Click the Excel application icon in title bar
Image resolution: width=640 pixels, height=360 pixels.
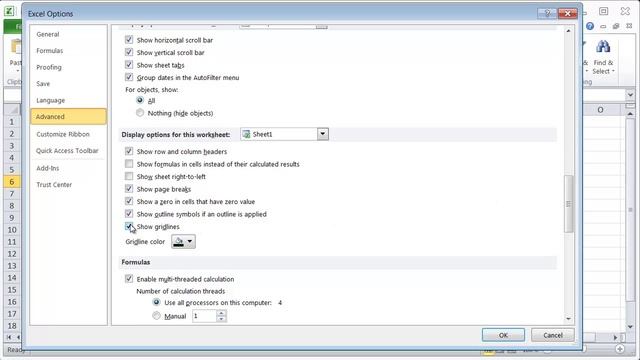point(9,11)
